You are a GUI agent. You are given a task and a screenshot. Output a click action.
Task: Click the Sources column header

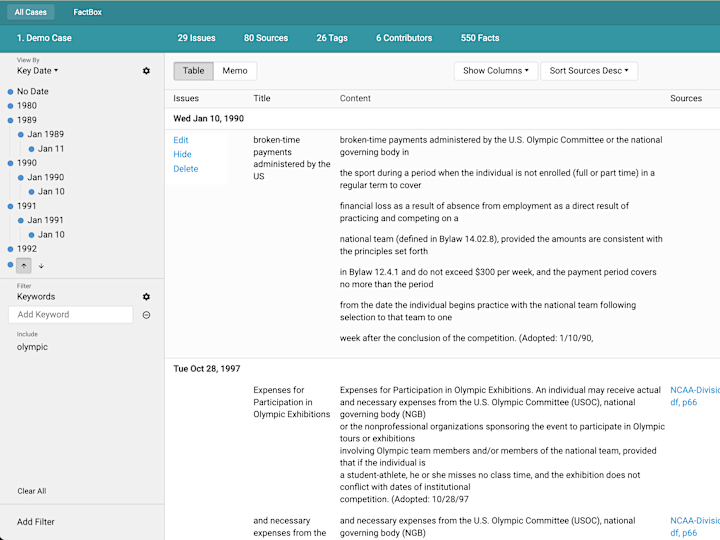(686, 98)
